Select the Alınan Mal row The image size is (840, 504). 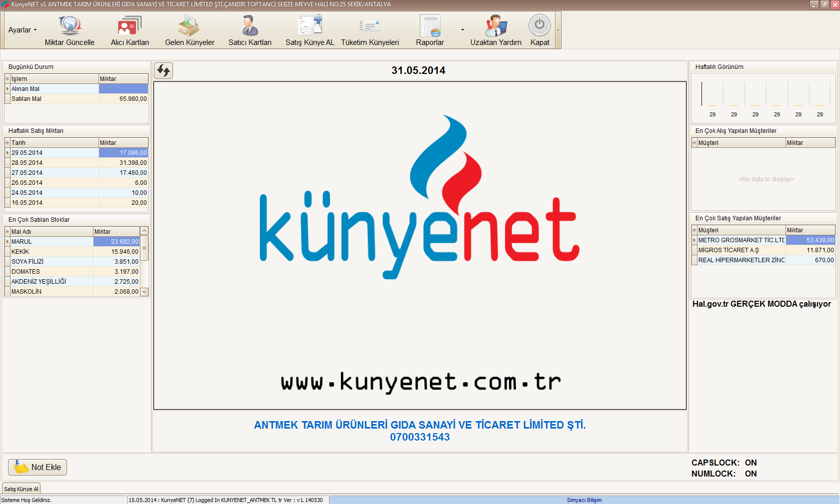pyautogui.click(x=76, y=89)
